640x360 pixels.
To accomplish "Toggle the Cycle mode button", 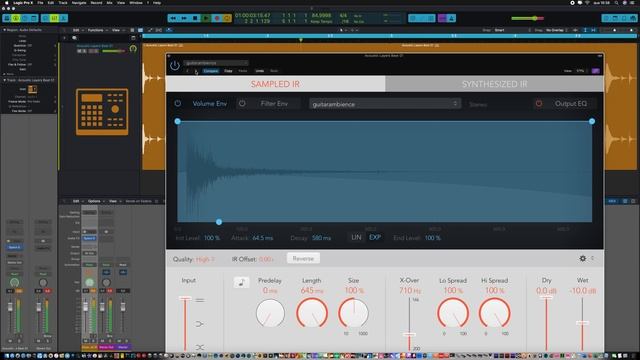I will click(x=228, y=18).
